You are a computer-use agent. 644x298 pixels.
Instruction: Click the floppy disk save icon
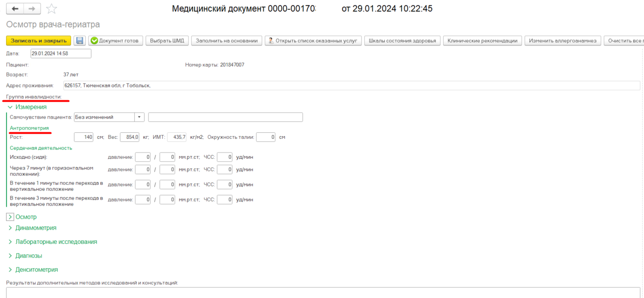coord(80,41)
